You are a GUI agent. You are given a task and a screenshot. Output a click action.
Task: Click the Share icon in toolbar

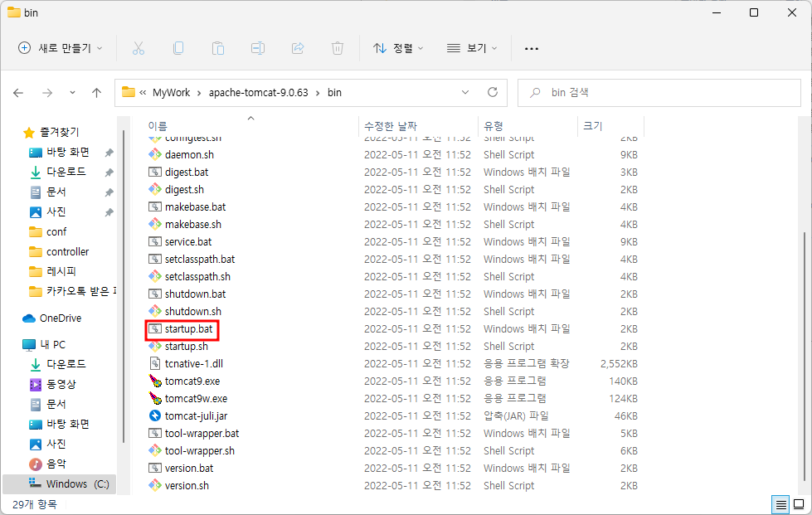click(x=298, y=48)
